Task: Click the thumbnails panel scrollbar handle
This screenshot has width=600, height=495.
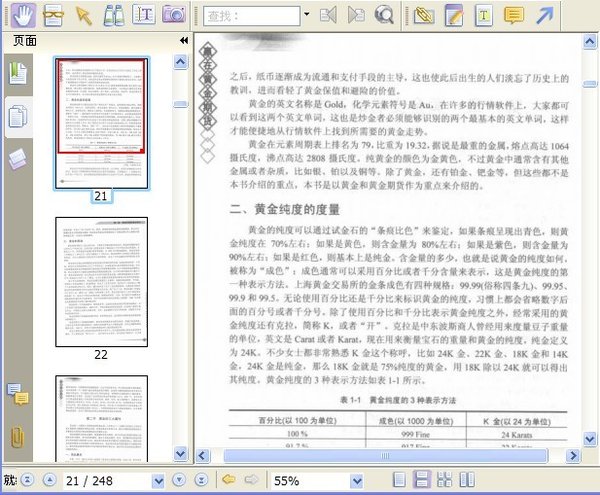Action: [x=181, y=104]
